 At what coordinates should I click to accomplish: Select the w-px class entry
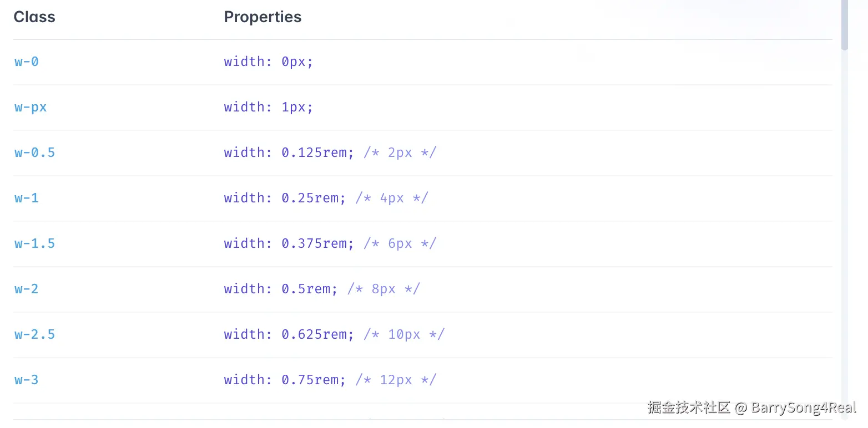pos(31,107)
